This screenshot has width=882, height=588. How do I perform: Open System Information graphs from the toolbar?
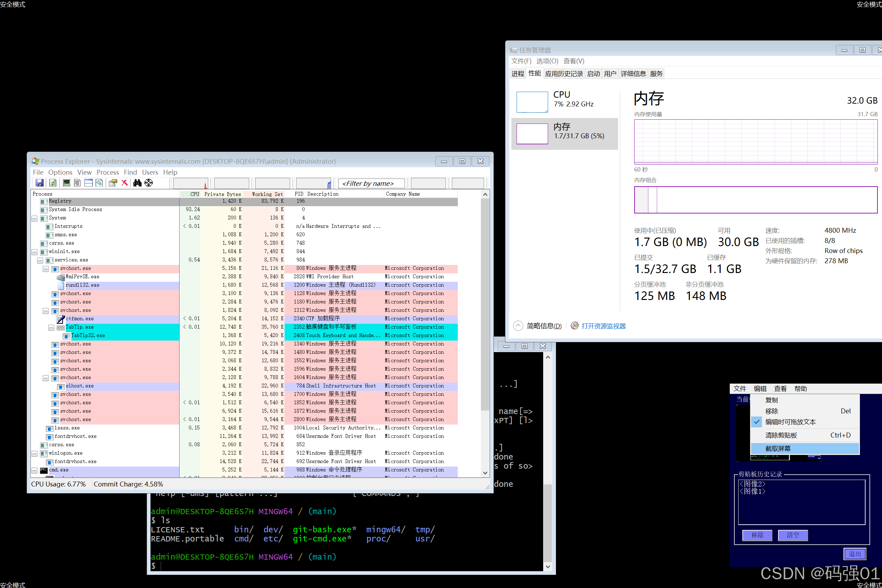click(66, 183)
